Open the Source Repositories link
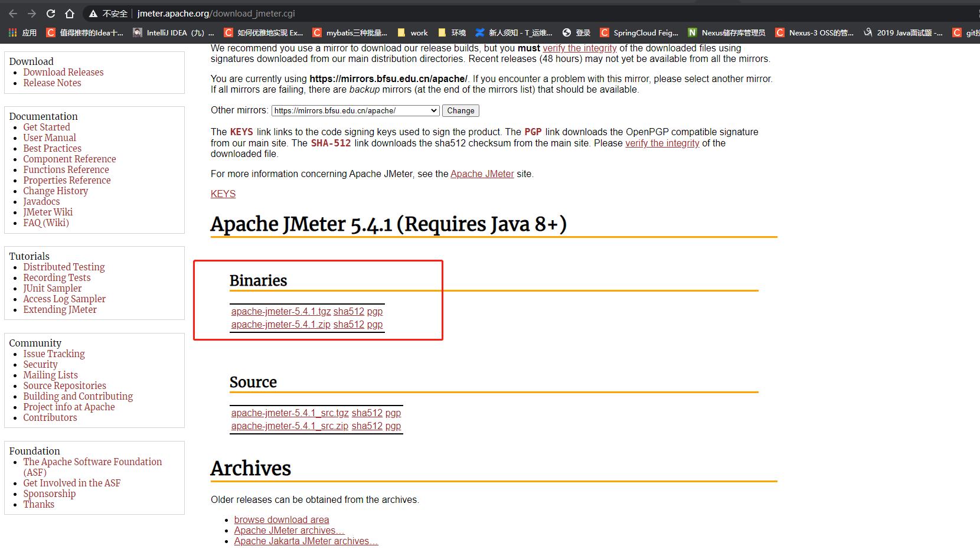980x559 pixels. click(64, 385)
